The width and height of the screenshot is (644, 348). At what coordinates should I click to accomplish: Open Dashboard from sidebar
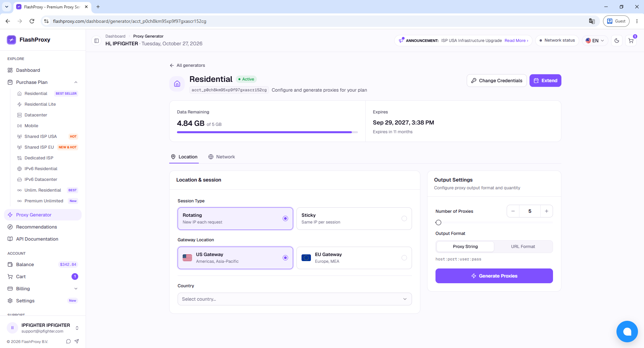(43, 70)
